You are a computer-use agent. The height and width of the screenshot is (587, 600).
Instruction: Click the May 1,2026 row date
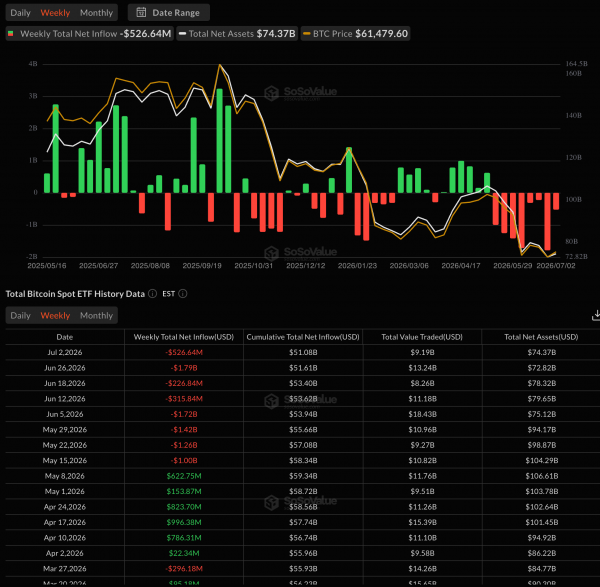tap(65, 491)
